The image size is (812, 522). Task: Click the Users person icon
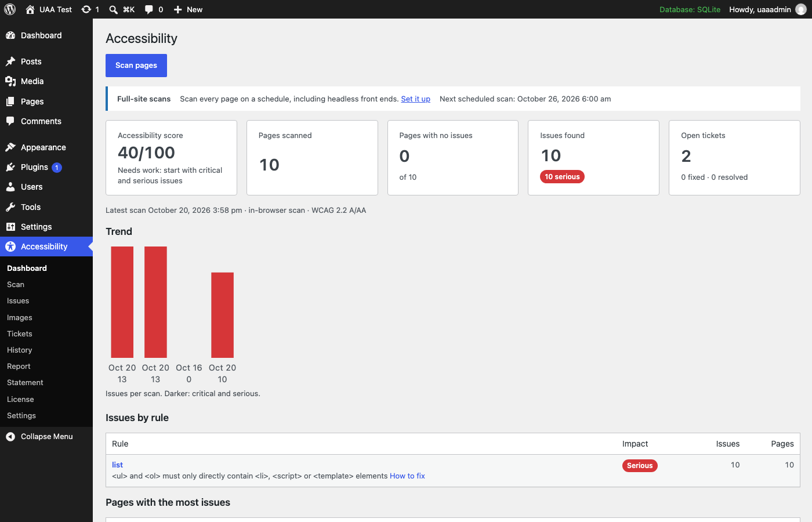coord(10,187)
